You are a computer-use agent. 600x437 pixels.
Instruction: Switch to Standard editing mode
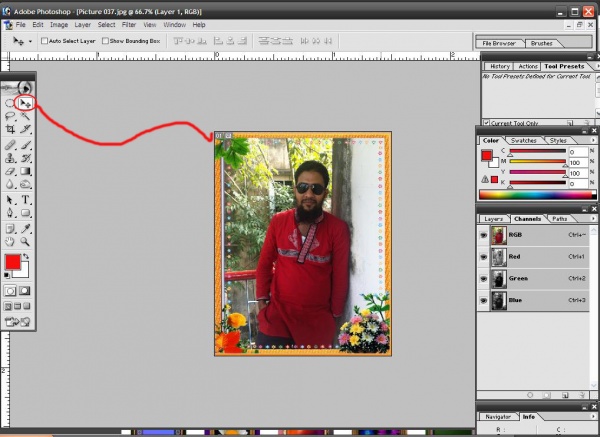[10, 291]
